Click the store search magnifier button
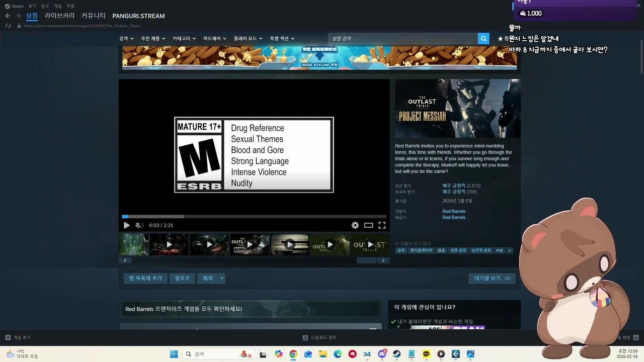 click(484, 39)
